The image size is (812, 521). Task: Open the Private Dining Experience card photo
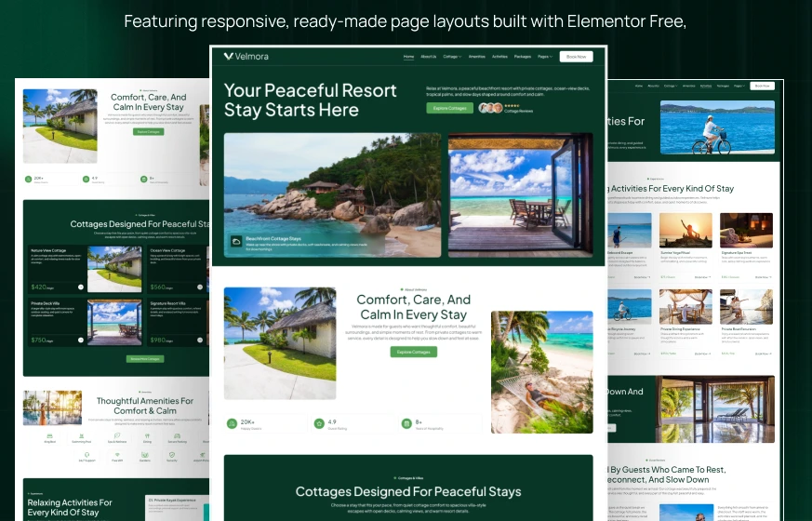(686, 307)
